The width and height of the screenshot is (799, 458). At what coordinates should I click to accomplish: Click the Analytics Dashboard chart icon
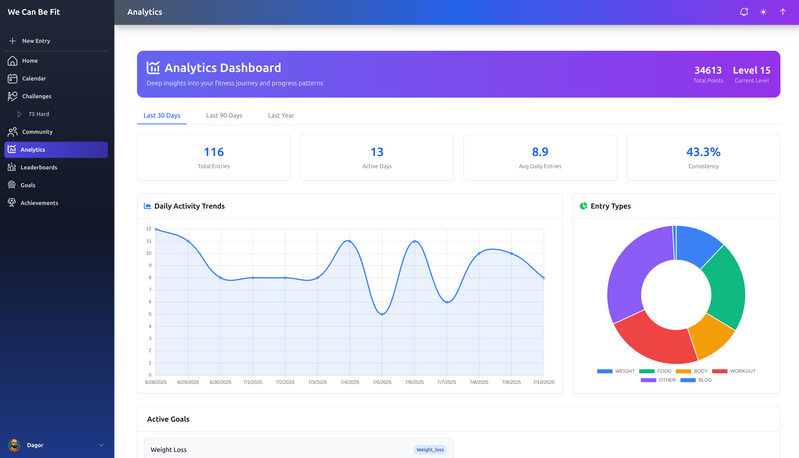(x=153, y=67)
